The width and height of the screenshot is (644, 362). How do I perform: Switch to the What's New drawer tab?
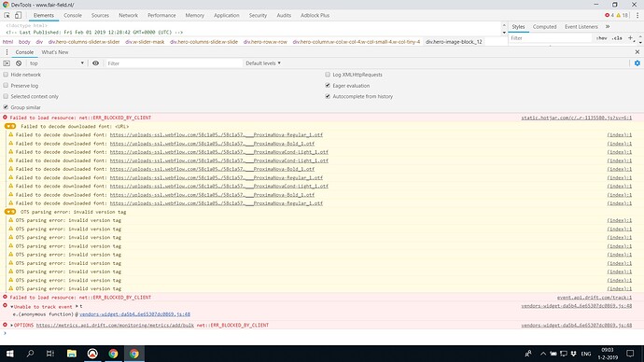[55, 52]
